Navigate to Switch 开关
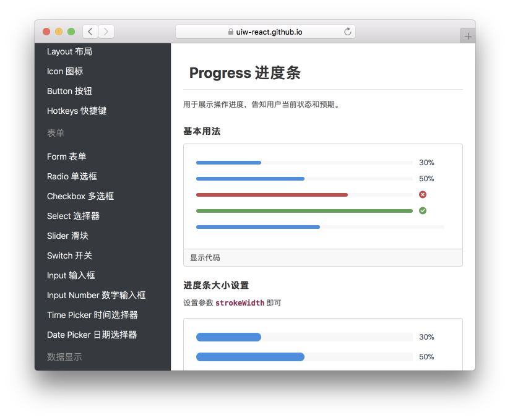 [x=69, y=255]
